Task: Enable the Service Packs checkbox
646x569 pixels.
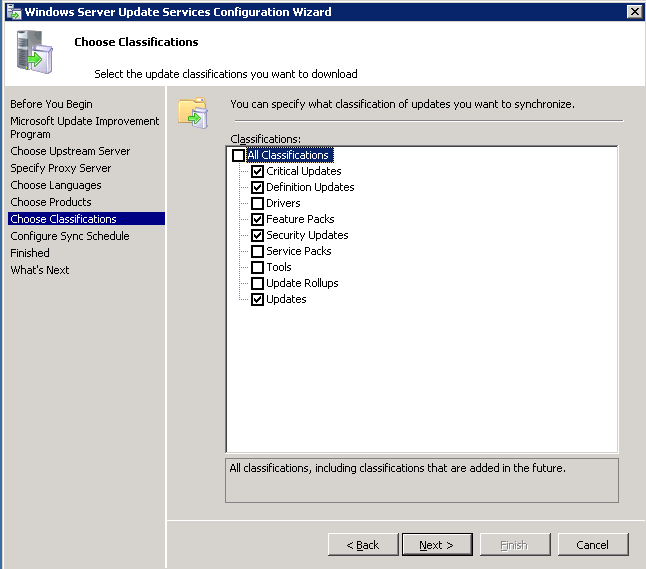Action: coord(257,251)
